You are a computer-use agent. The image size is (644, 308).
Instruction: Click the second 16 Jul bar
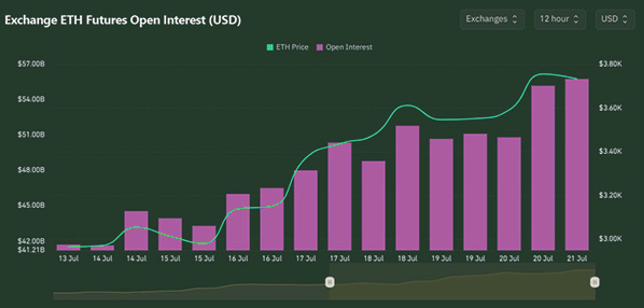(272, 219)
